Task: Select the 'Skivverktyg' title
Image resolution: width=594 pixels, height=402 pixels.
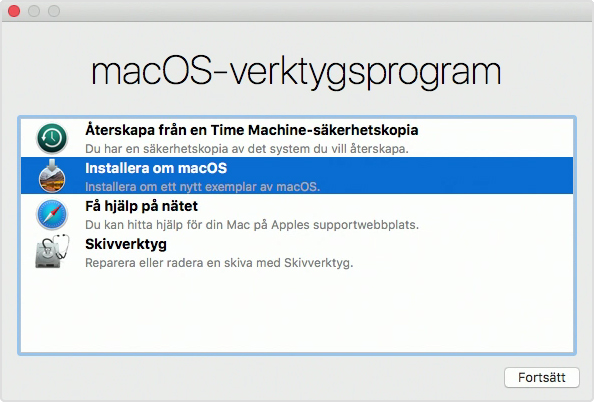Action: tap(126, 244)
